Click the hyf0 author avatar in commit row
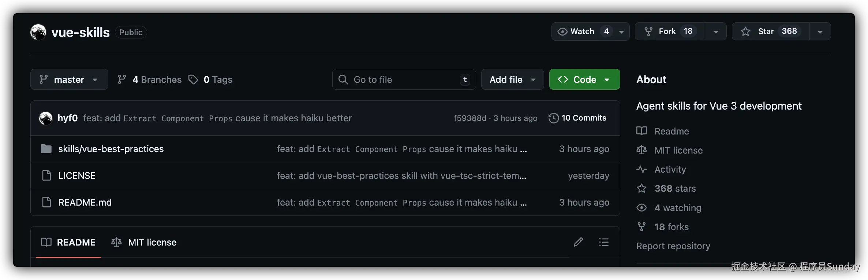868x280 pixels. pyautogui.click(x=46, y=118)
